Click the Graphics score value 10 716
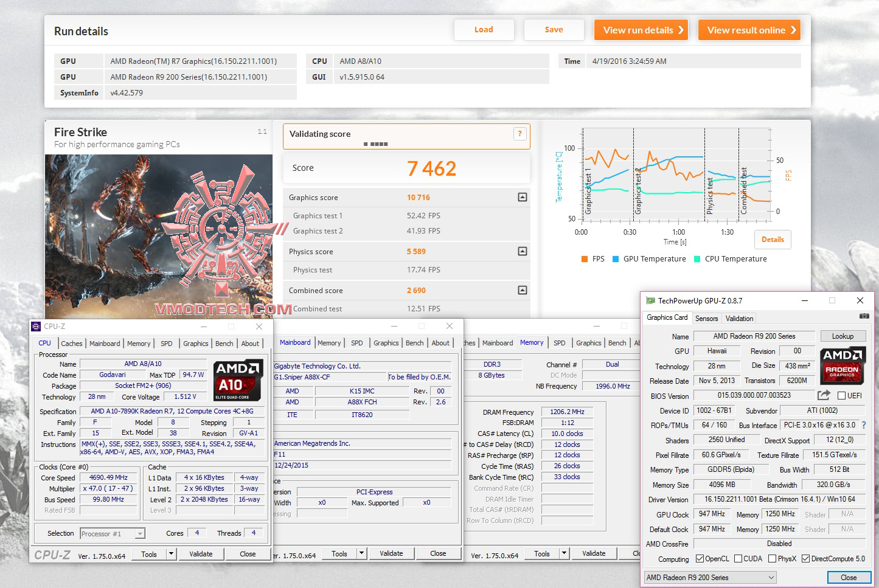The width and height of the screenshot is (879, 588). 419,198
